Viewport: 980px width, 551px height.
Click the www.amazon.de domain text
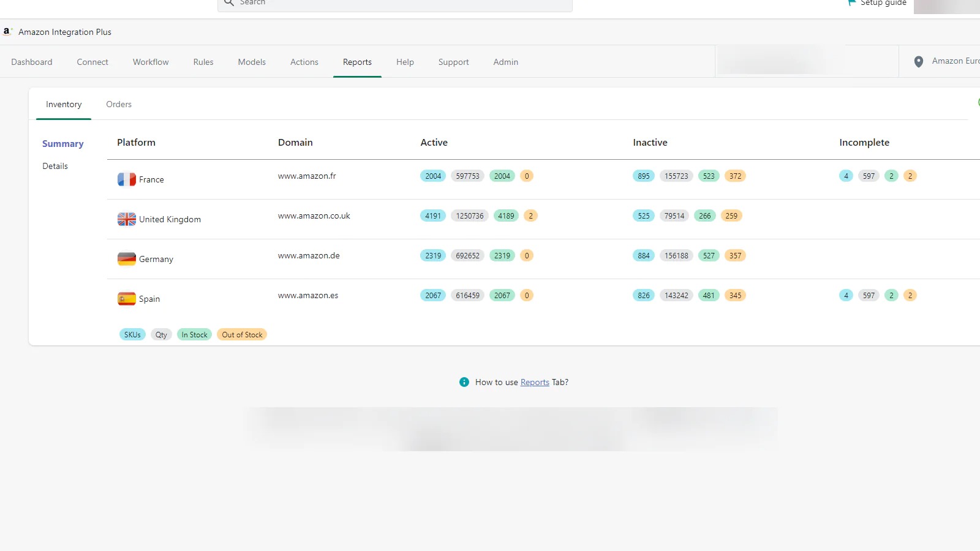pos(309,255)
